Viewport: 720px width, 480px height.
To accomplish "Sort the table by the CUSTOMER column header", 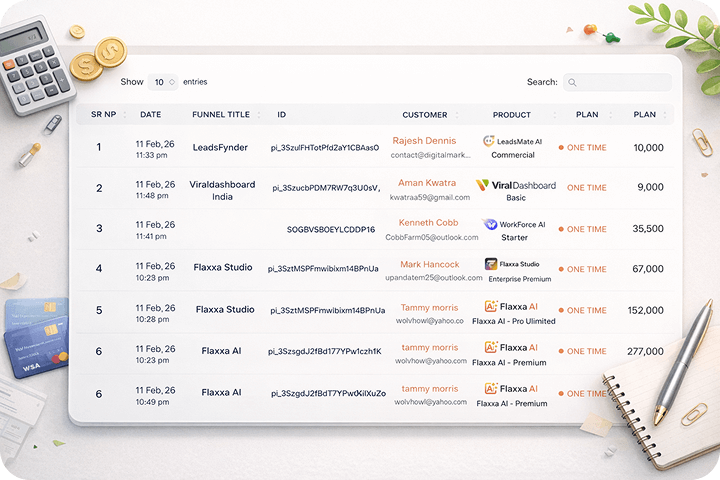I will tap(425, 115).
